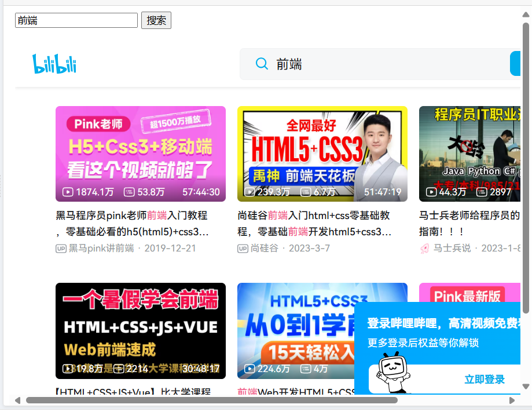Focus the top-left 前端 text input
532x419 pixels.
pos(76,20)
